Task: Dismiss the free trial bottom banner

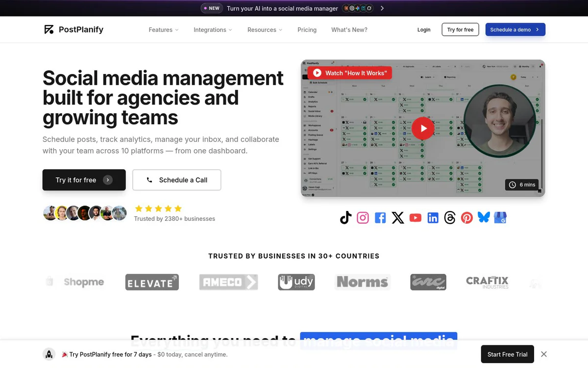Action: [544, 354]
